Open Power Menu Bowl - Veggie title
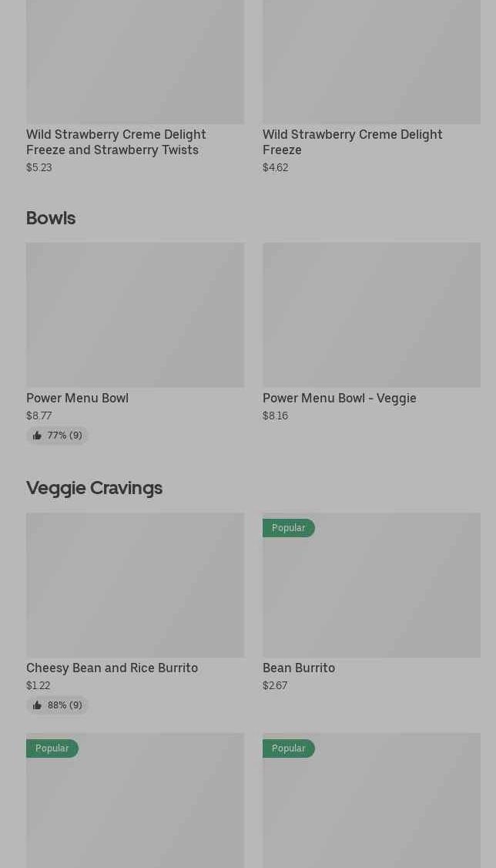The width and height of the screenshot is (496, 868). tap(339, 399)
